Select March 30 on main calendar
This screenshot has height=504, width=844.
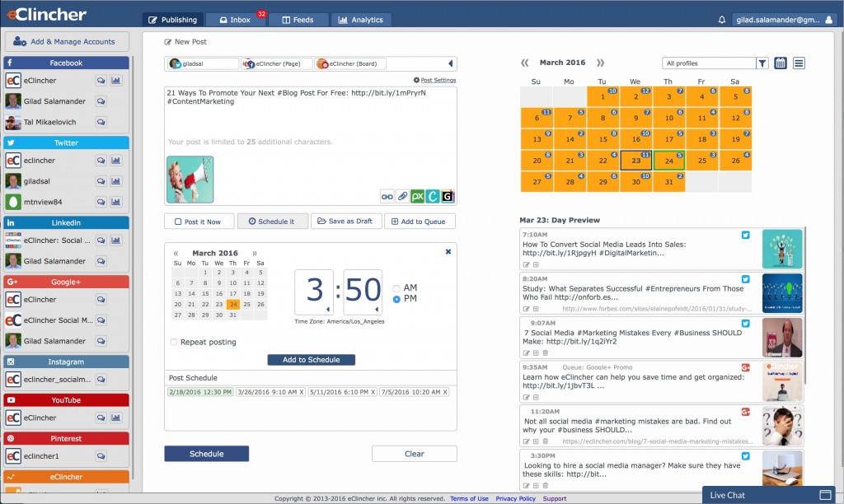click(635, 182)
